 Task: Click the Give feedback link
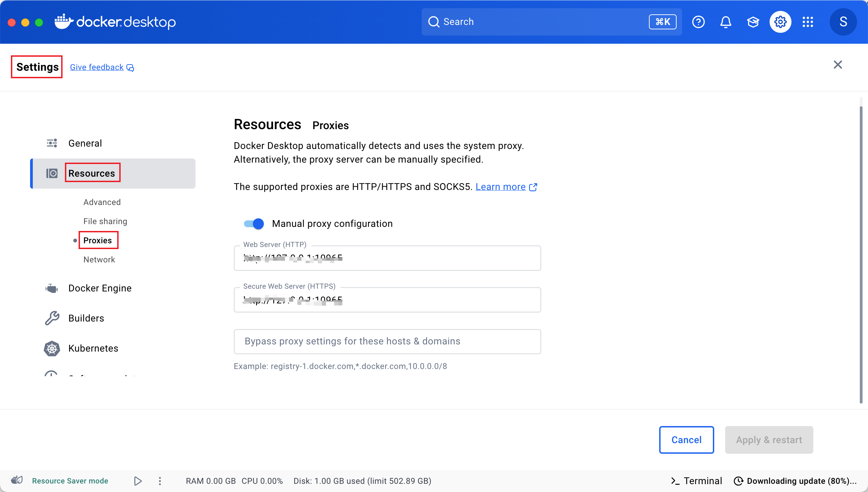pyautogui.click(x=97, y=67)
